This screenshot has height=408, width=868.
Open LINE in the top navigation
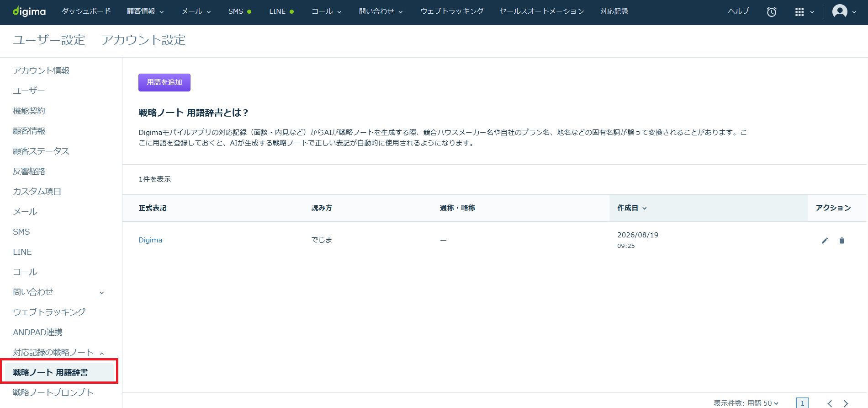click(281, 11)
